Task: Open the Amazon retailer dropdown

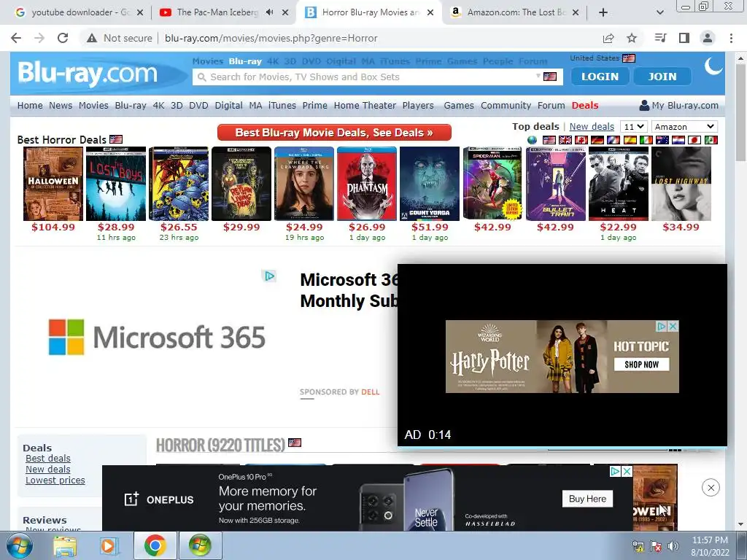Action: [684, 127]
